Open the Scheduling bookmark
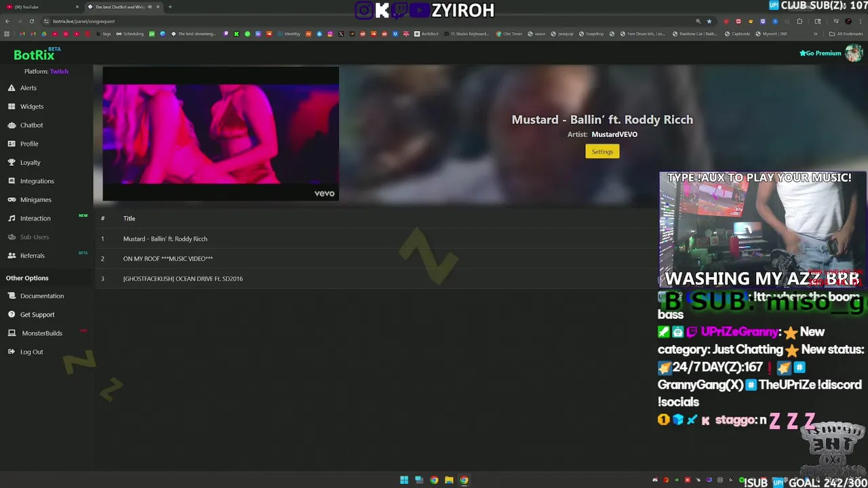 point(130,34)
